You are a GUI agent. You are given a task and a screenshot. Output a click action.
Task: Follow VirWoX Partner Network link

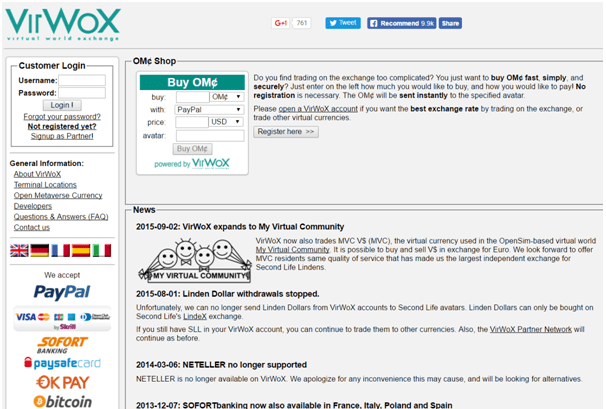click(x=531, y=329)
